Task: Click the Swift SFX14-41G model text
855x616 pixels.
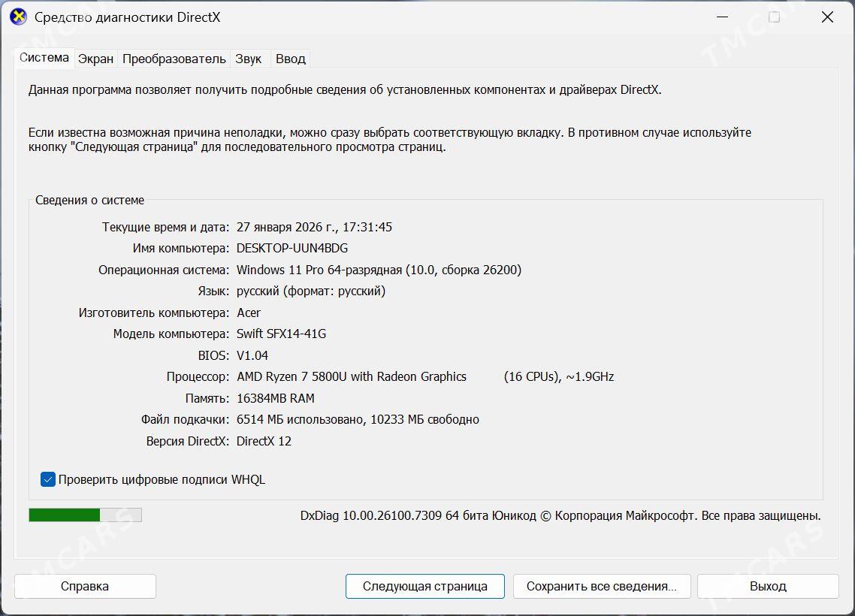Action: [x=281, y=334]
